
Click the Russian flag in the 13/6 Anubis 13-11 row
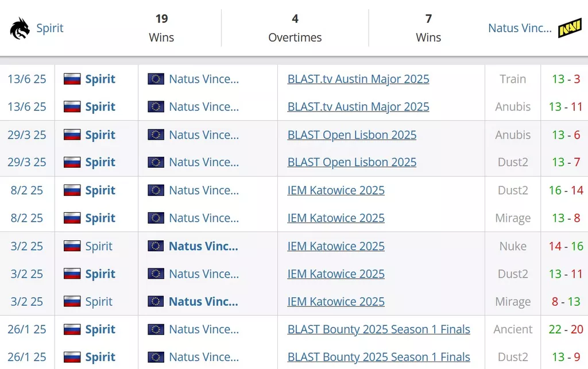coord(72,106)
